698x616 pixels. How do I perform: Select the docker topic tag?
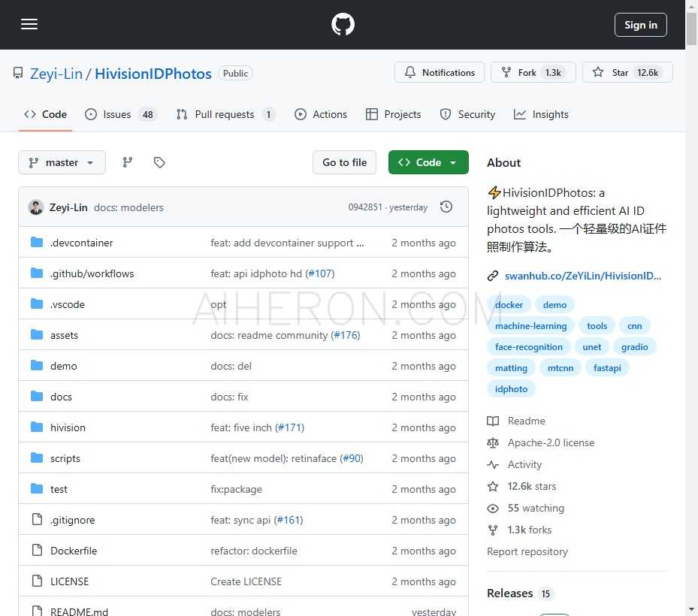pos(509,305)
